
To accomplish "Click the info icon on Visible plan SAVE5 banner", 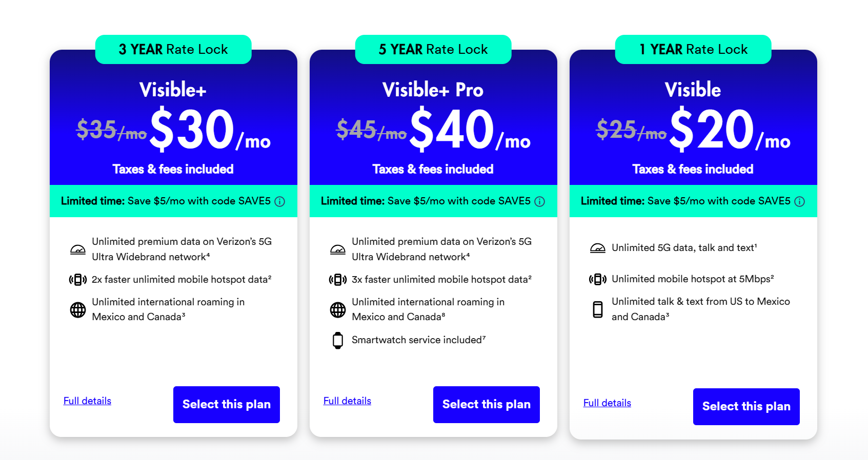I will [800, 201].
